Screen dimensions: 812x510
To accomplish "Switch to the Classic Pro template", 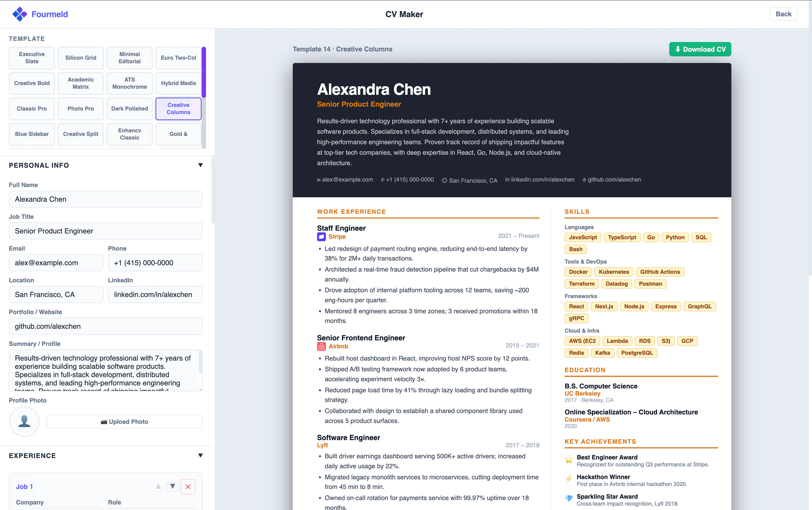I will point(32,109).
